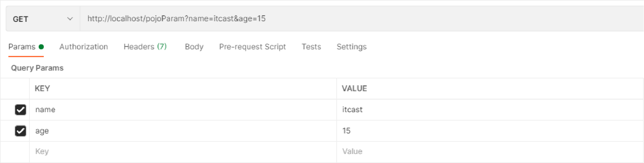Click the request URL field

[362, 19]
